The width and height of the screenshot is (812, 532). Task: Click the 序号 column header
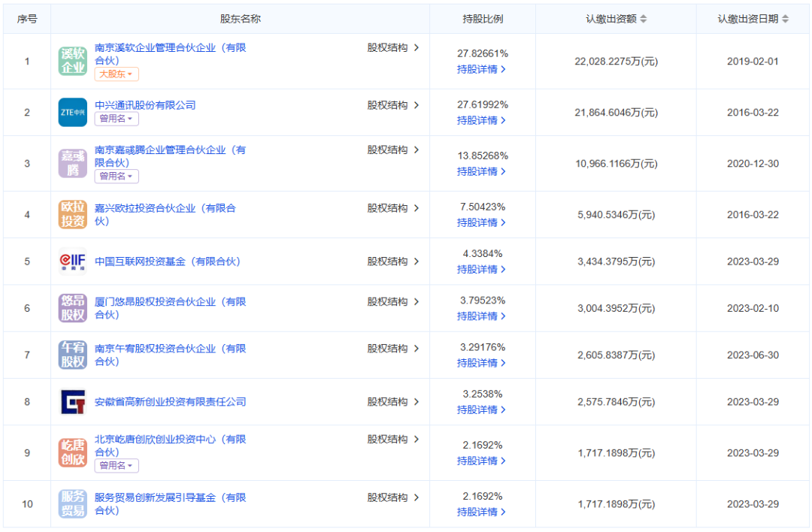[x=27, y=19]
